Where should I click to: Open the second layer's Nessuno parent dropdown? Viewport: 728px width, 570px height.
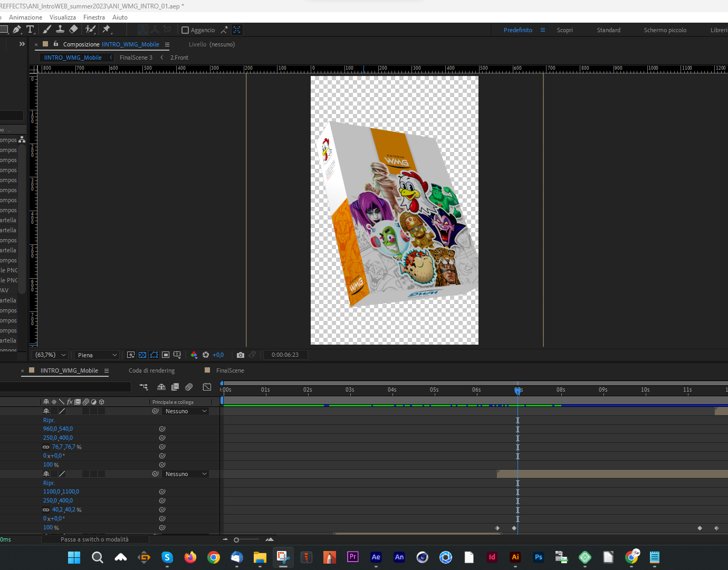[185, 474]
